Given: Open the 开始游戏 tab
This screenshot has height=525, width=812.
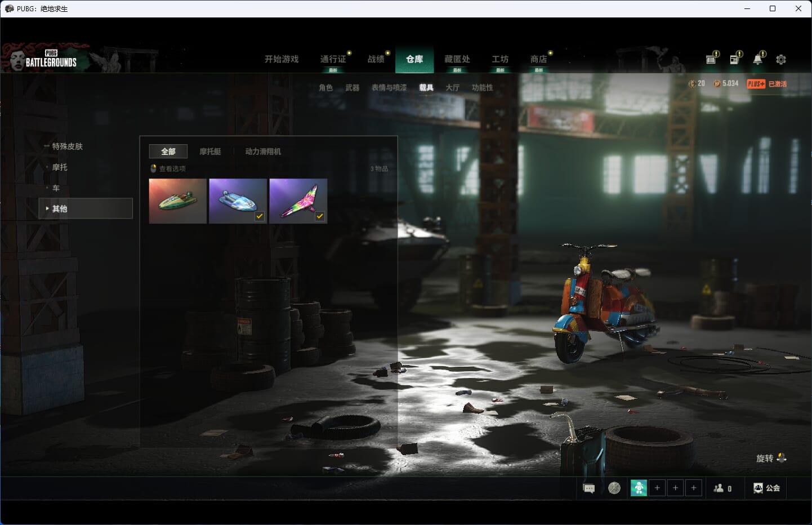Looking at the screenshot, I should [x=282, y=59].
